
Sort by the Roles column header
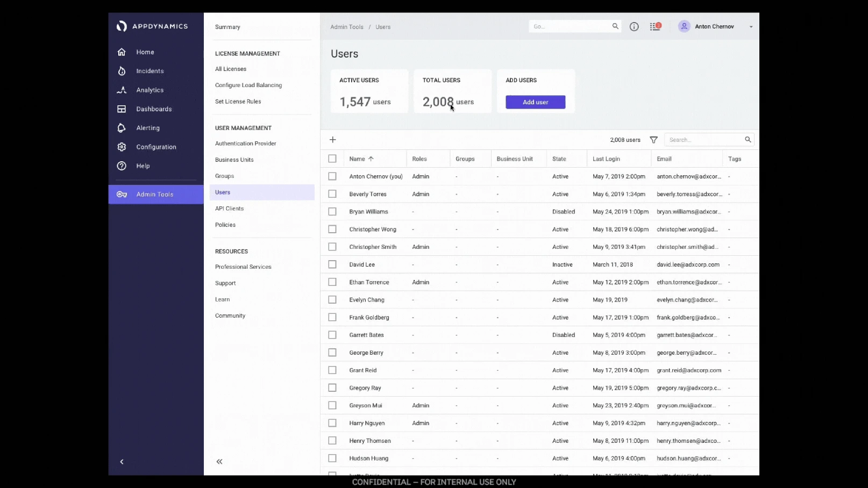click(x=419, y=159)
